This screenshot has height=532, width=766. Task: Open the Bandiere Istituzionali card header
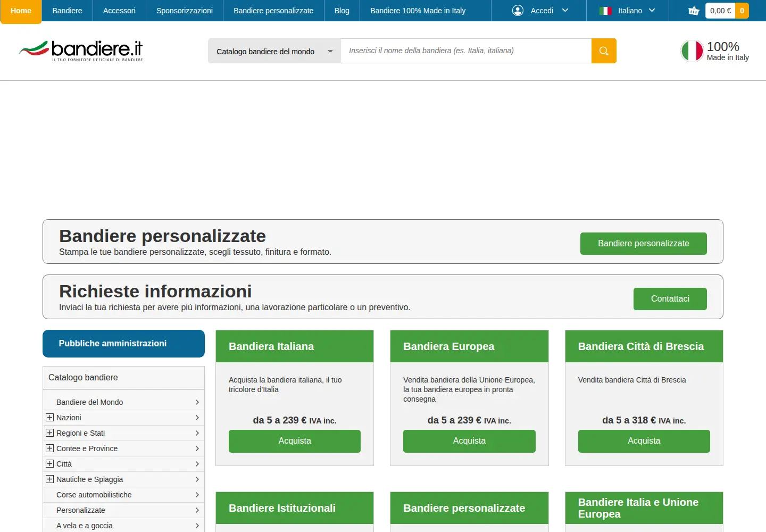(295, 508)
